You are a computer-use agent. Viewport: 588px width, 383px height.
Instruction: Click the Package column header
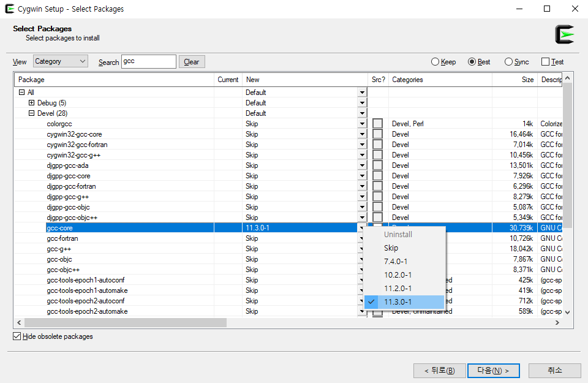pos(115,80)
